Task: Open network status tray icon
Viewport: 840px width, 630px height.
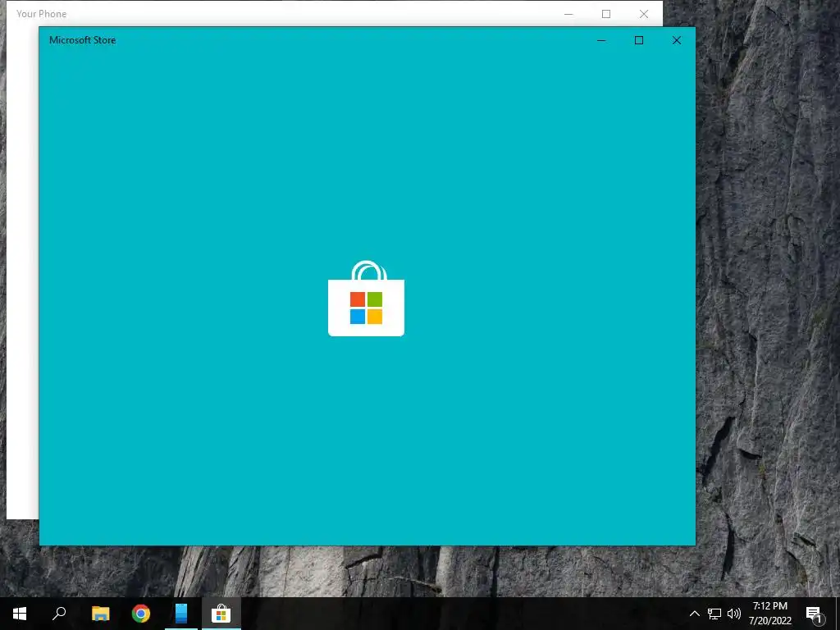Action: tap(714, 614)
